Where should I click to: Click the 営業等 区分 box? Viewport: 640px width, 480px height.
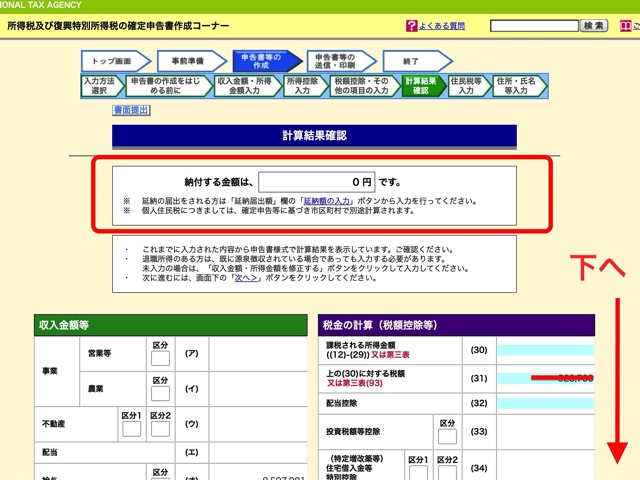[160, 358]
